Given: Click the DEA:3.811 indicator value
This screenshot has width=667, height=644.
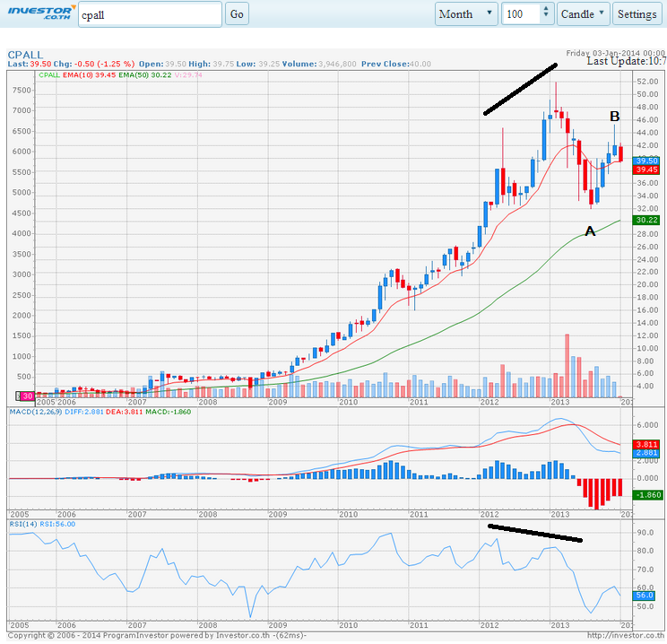Looking at the screenshot, I should [125, 412].
